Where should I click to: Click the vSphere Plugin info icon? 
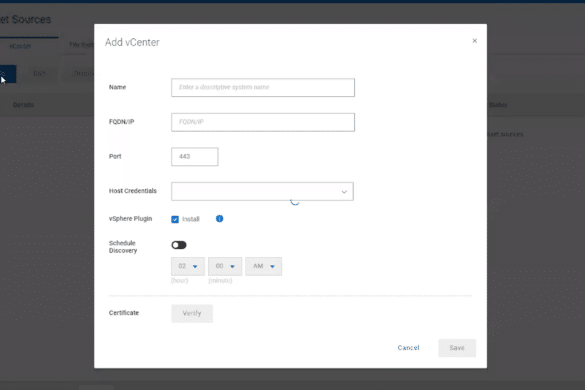coord(219,219)
